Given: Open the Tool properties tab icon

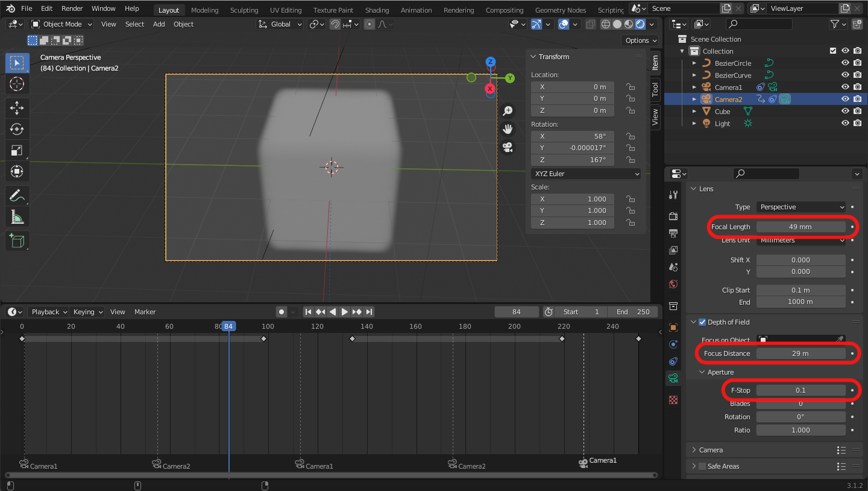Looking at the screenshot, I should [673, 195].
